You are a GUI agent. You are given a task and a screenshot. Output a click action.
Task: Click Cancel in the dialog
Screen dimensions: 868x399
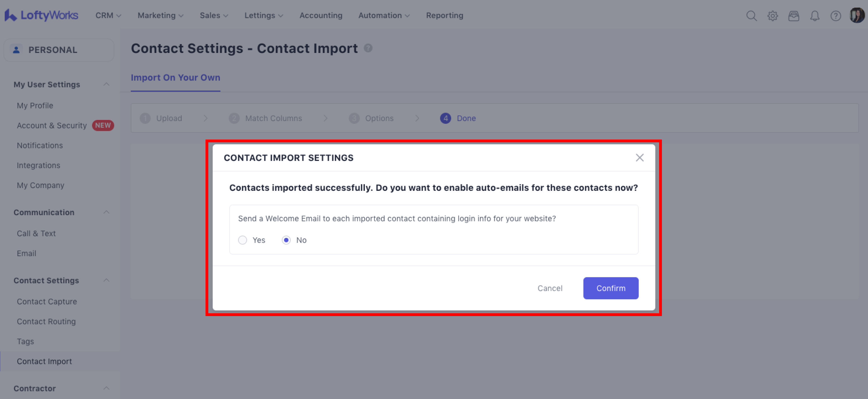click(x=550, y=288)
